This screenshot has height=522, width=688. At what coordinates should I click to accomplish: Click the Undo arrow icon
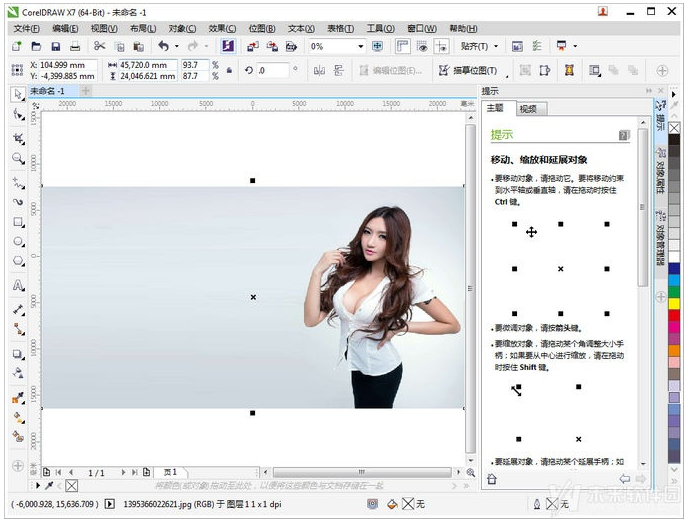click(162, 47)
